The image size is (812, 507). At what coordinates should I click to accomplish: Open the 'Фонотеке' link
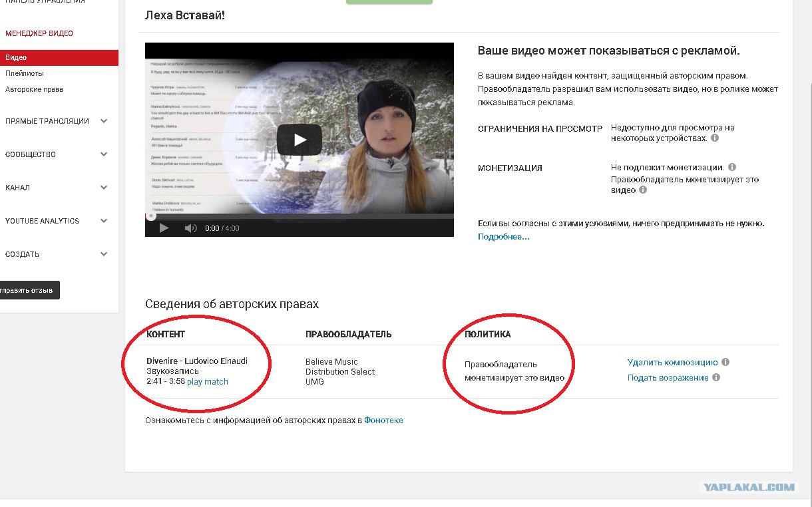[x=383, y=421]
